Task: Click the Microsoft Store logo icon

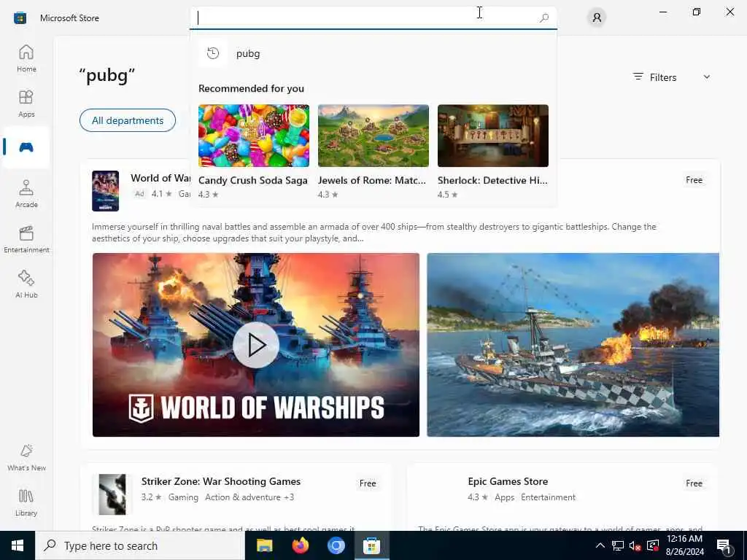Action: click(20, 18)
